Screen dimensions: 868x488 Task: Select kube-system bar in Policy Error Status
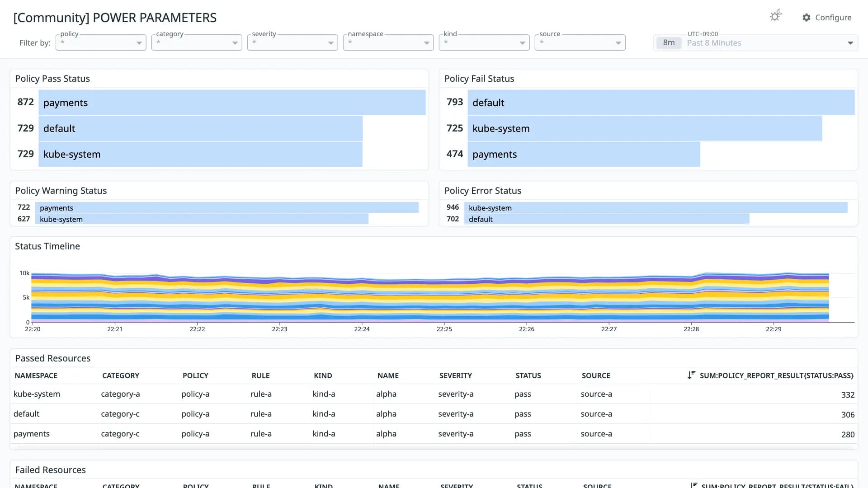tap(656, 208)
